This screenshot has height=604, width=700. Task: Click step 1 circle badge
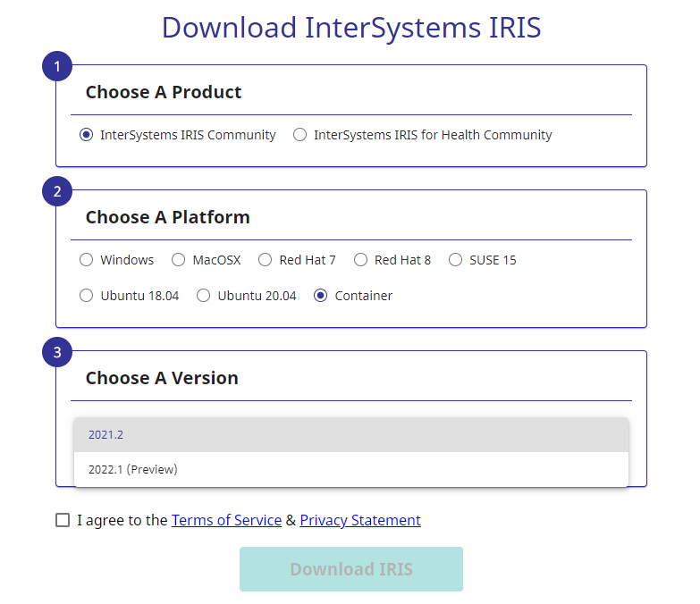click(57, 66)
